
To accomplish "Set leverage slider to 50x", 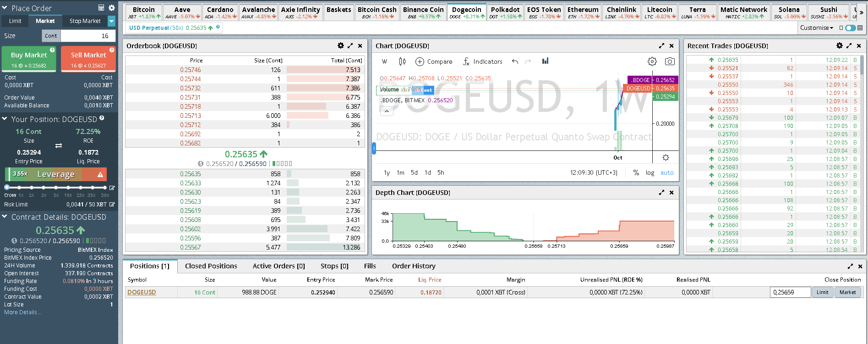I will click(105, 188).
